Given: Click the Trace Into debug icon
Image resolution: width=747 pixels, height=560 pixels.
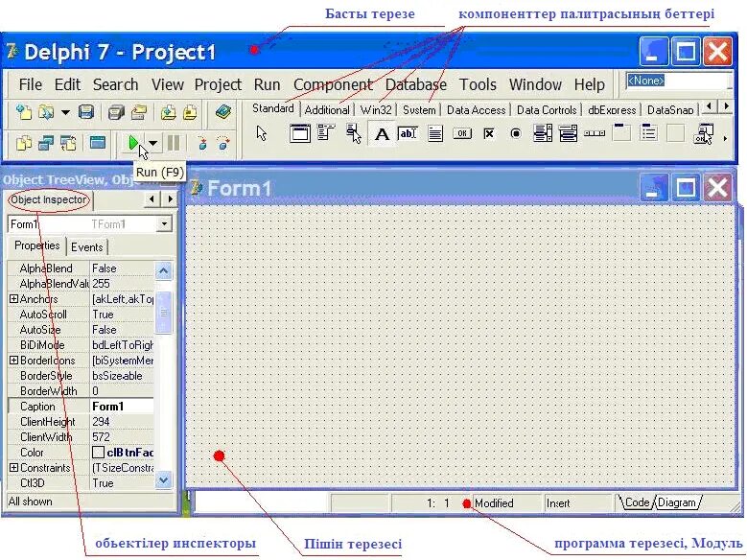Looking at the screenshot, I should (202, 143).
